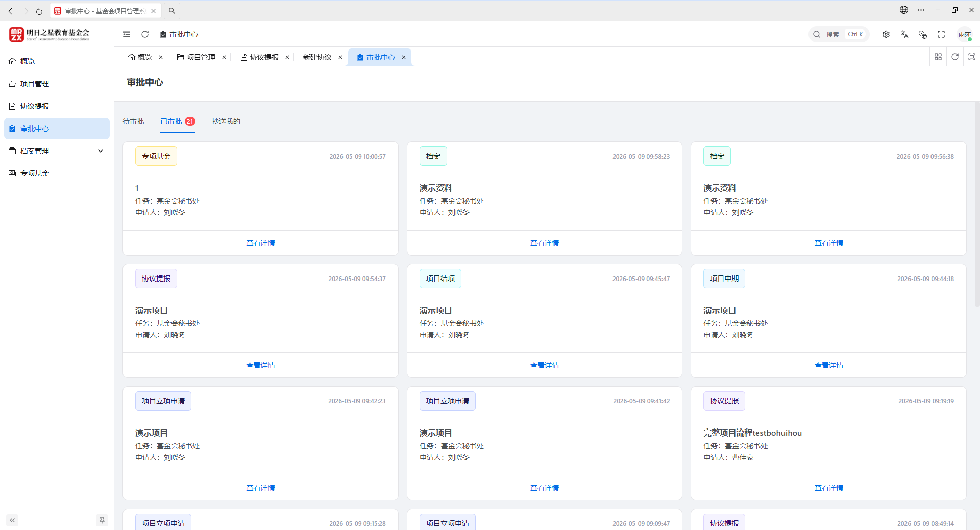Image resolution: width=980 pixels, height=530 pixels.
Task: Open the browser more options ellipsis
Action: point(921,10)
